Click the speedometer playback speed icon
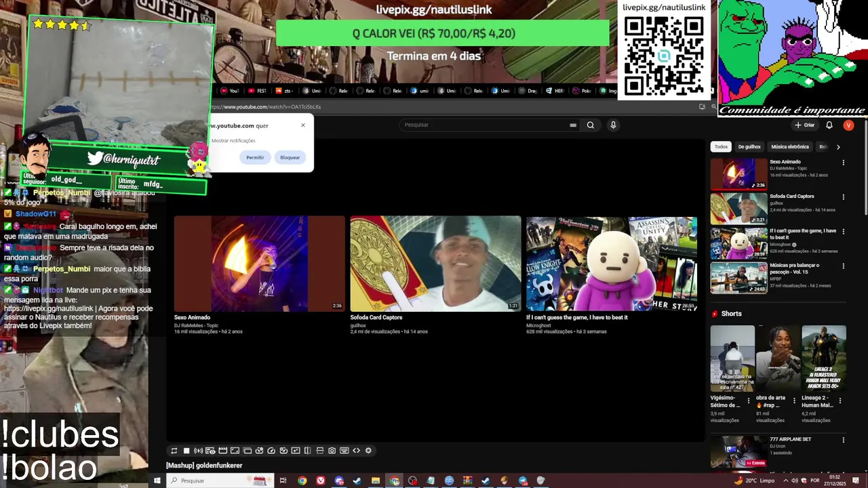Image resolution: width=868 pixels, height=488 pixels. pos(271,451)
